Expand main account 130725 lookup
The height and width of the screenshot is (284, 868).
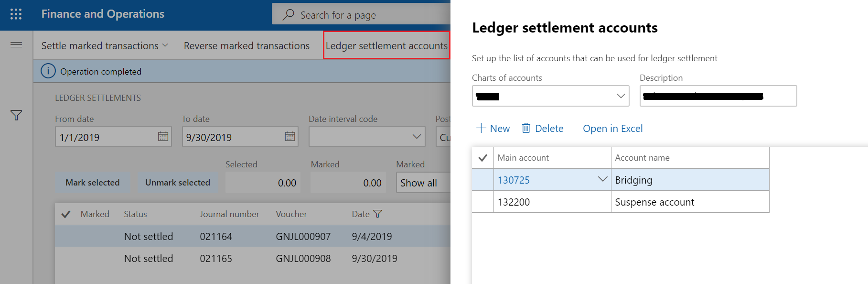pyautogui.click(x=601, y=179)
